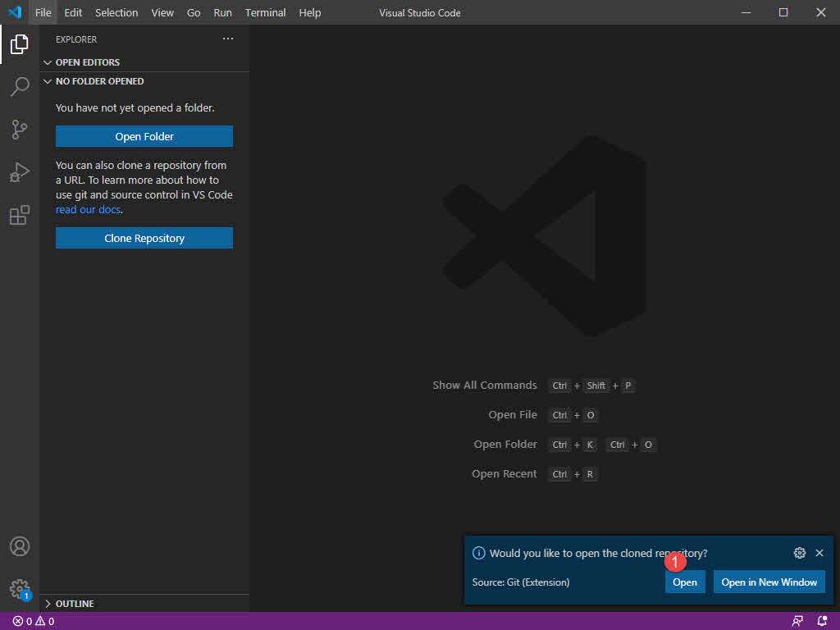840x630 pixels.
Task: Click the Clone Repository button
Action: (144, 238)
